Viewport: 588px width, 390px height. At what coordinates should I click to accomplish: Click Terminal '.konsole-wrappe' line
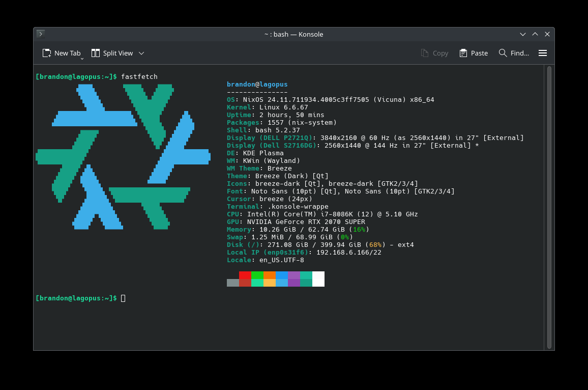(x=278, y=206)
